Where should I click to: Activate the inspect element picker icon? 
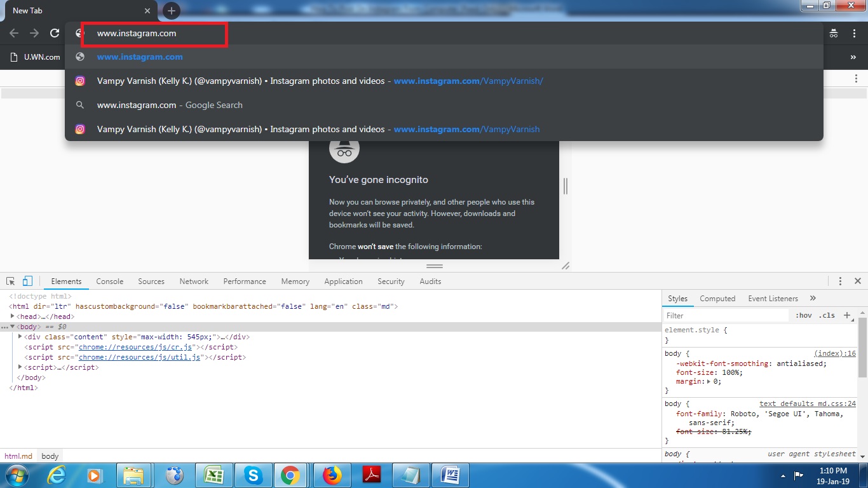point(11,281)
